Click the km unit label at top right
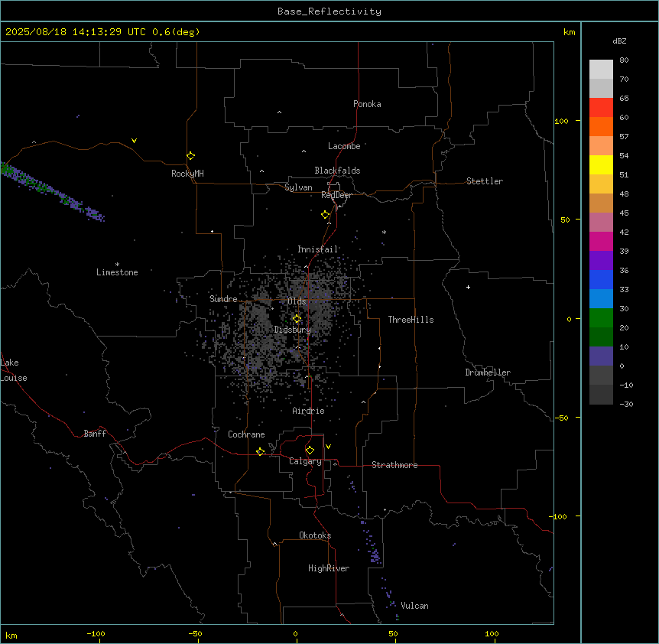The height and width of the screenshot is (644, 659). pyautogui.click(x=570, y=32)
